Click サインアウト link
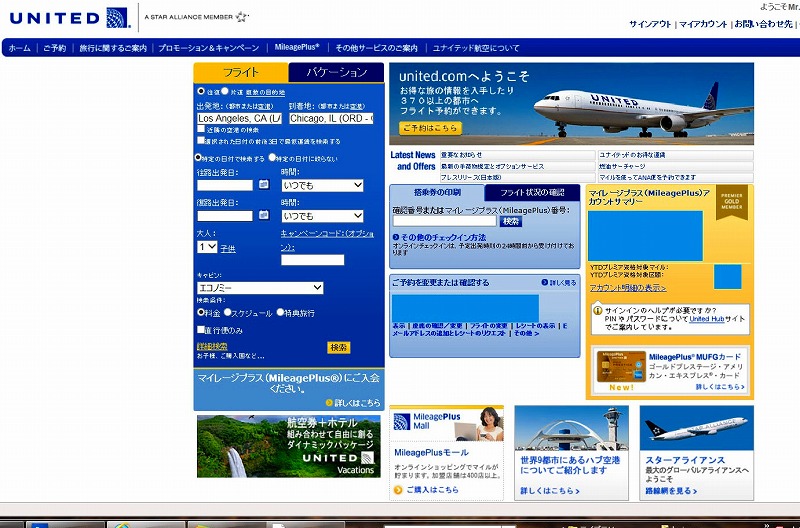Screen dimensions: 800x528 [650, 24]
